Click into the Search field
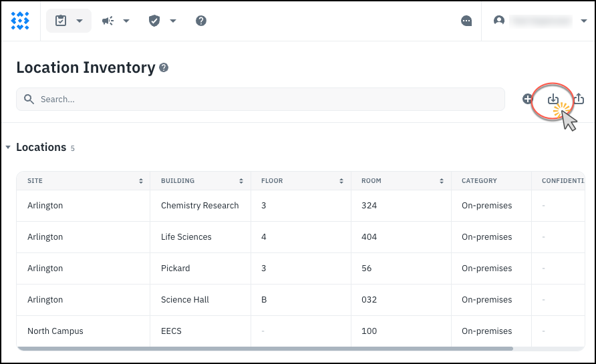 pyautogui.click(x=261, y=99)
